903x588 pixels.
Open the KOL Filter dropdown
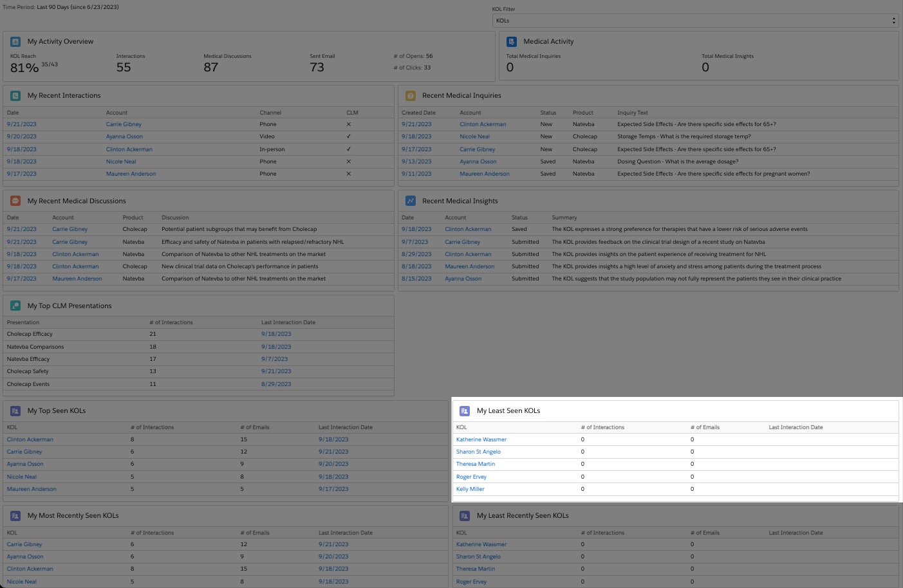(694, 21)
